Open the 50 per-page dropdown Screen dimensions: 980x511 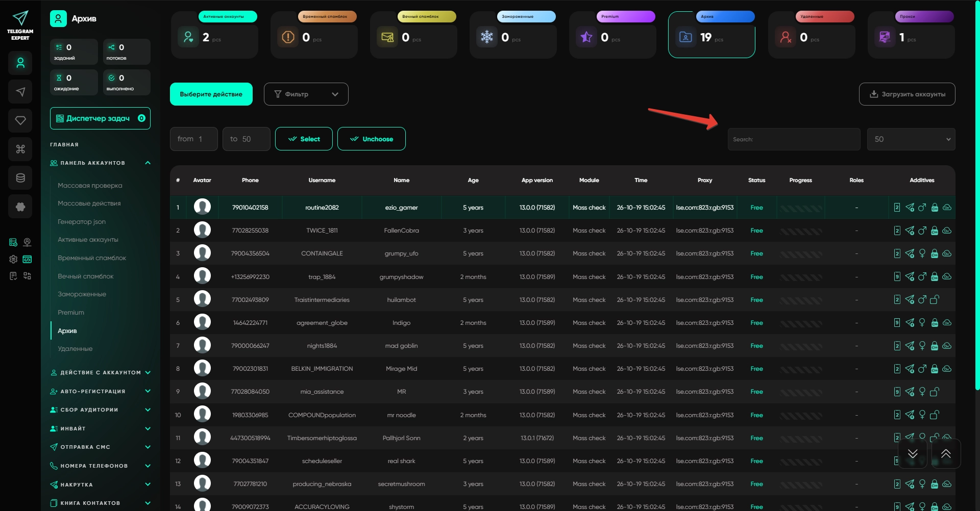(x=911, y=139)
